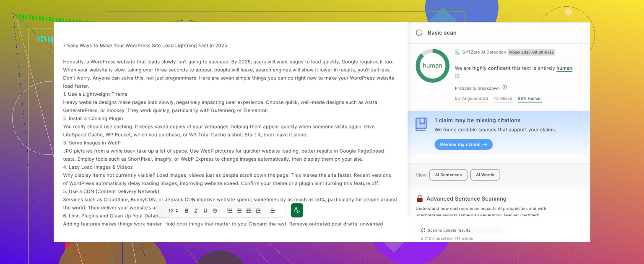
Task: Click the Review my claims button
Action: (463, 144)
